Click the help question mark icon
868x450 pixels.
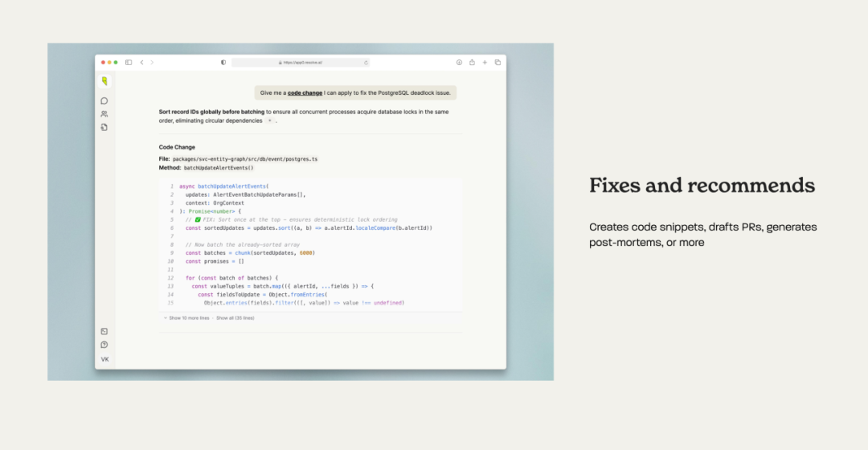point(104,345)
